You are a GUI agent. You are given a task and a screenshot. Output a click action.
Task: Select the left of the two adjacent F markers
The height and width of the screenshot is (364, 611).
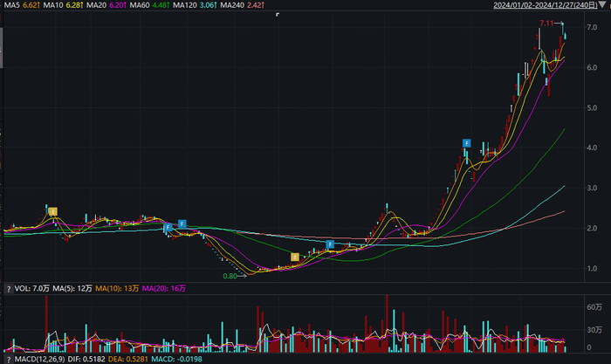[x=168, y=228]
